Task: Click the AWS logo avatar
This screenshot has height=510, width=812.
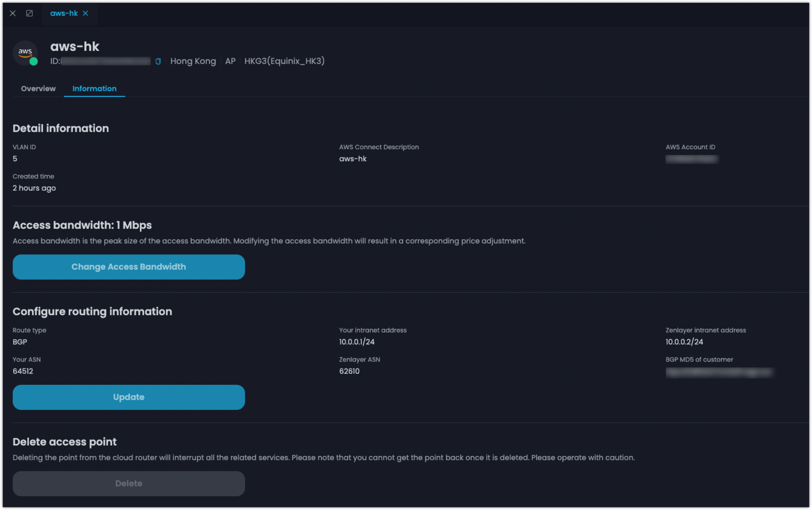Action: coord(25,53)
